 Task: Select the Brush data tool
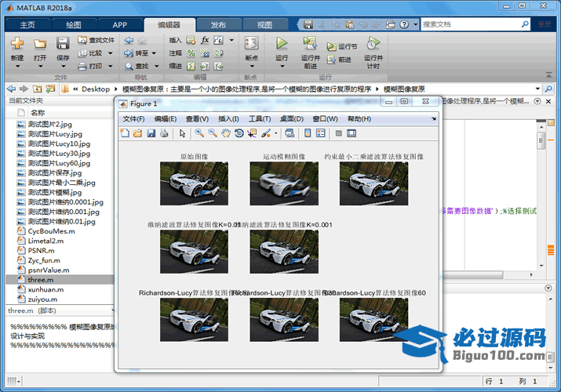coord(265,133)
